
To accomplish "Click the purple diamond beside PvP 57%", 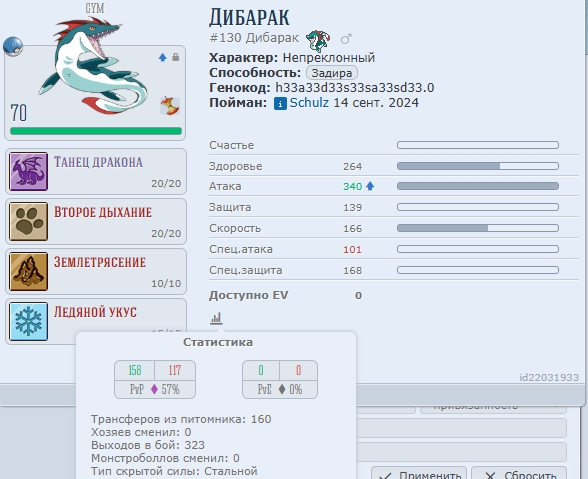I will pyautogui.click(x=154, y=389).
